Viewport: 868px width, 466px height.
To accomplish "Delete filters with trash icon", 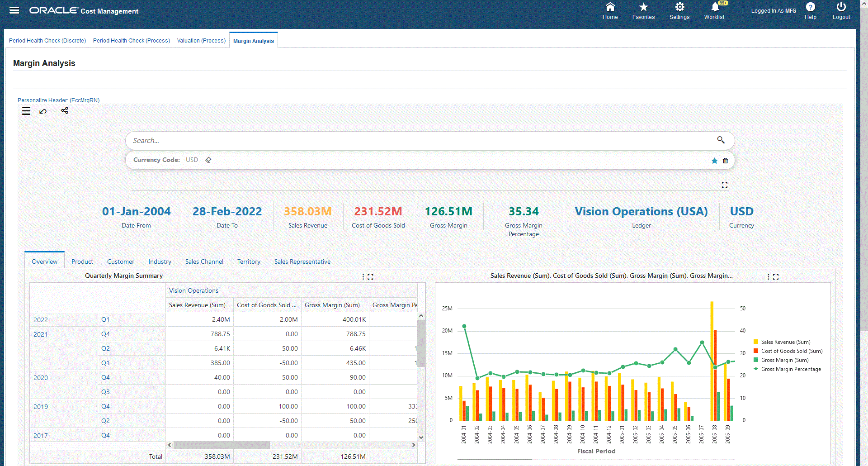I will tap(726, 161).
